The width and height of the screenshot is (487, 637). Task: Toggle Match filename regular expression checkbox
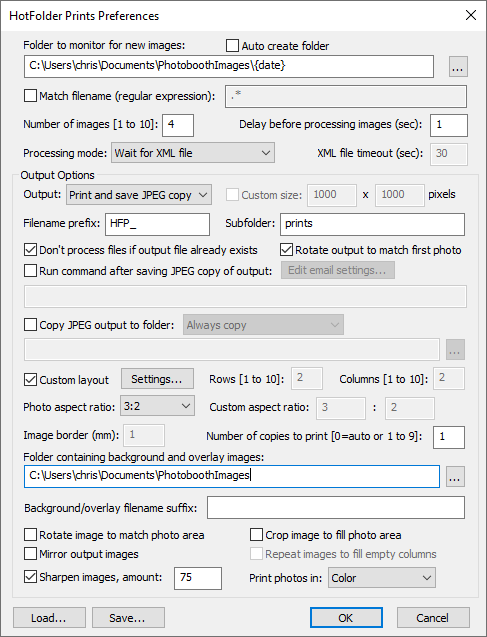(30, 96)
